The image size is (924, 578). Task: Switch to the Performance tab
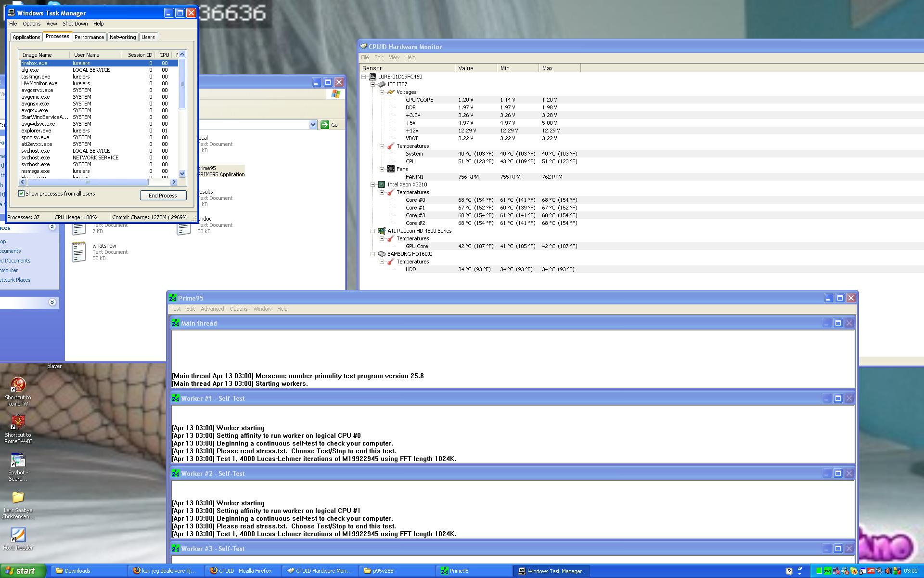pyautogui.click(x=89, y=37)
